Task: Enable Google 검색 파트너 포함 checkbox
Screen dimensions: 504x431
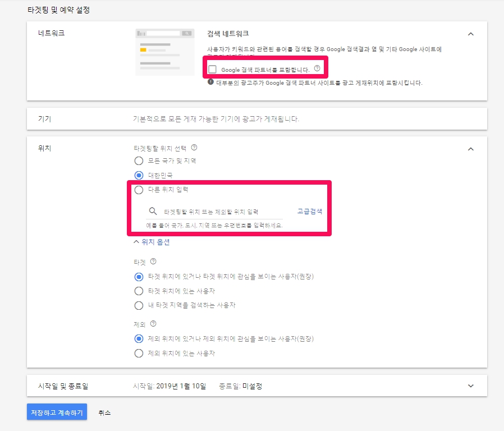Action: 212,70
